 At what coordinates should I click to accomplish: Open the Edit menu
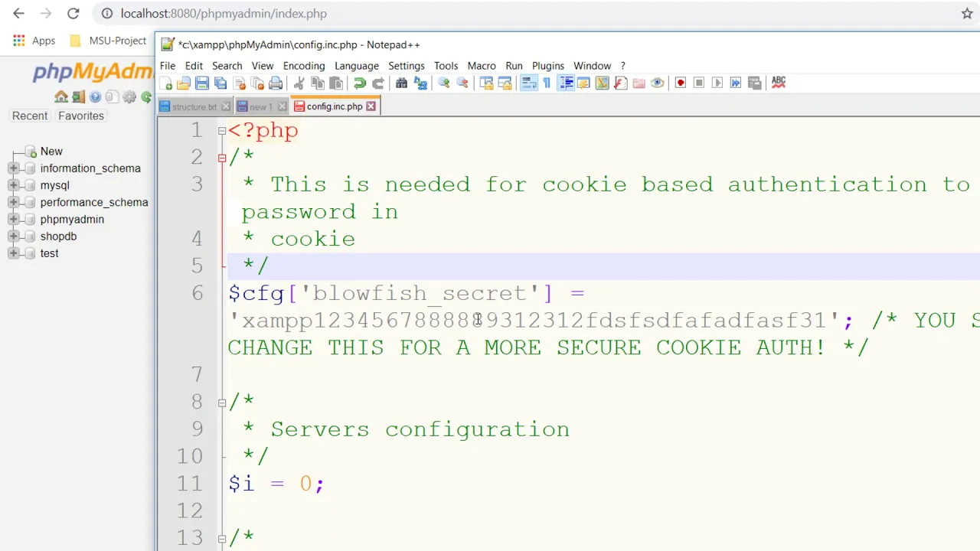pos(194,66)
